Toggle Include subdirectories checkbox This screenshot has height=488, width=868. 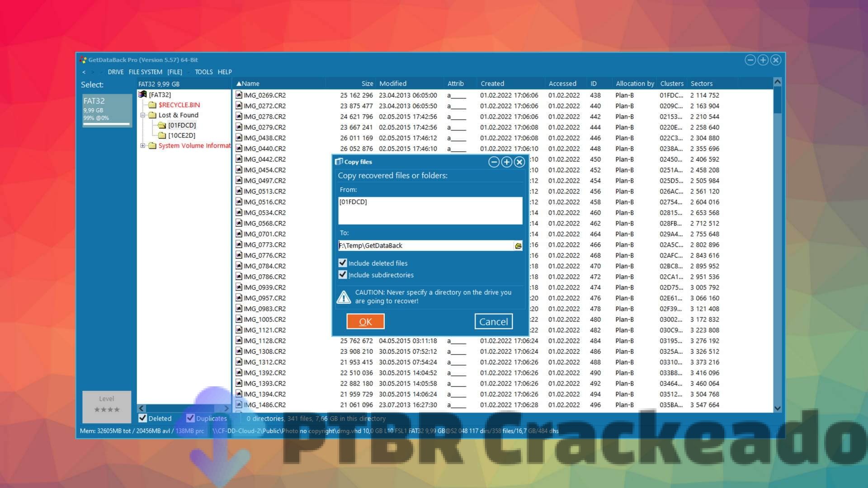pyautogui.click(x=343, y=275)
